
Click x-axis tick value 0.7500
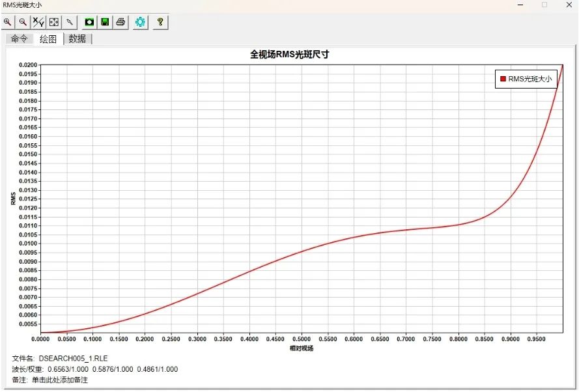(x=432, y=339)
